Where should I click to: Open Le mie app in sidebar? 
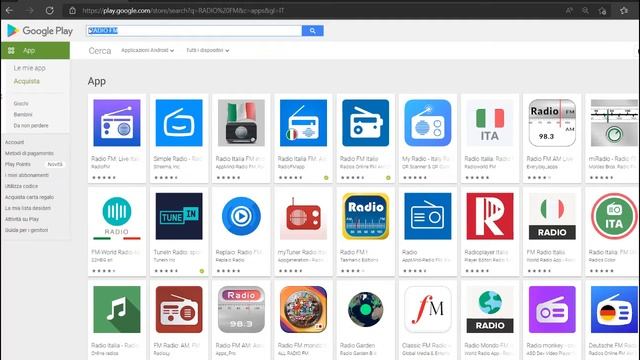(x=29, y=68)
